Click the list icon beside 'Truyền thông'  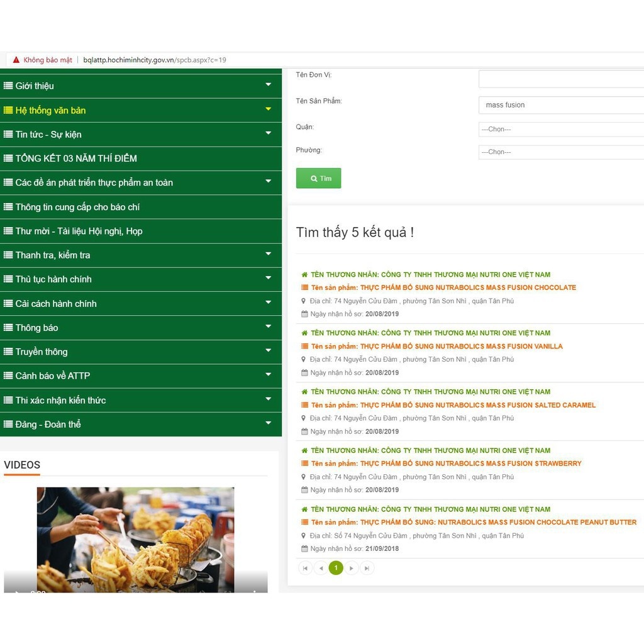8,352
